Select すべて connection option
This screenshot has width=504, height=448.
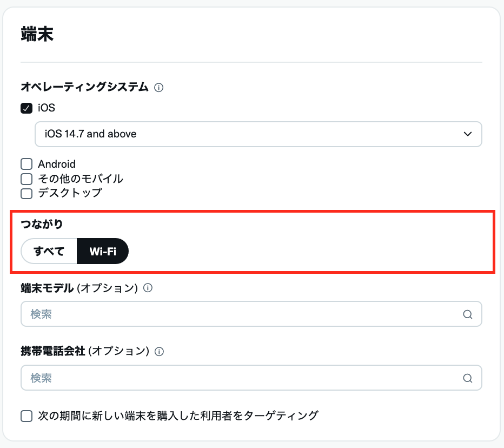(x=49, y=251)
